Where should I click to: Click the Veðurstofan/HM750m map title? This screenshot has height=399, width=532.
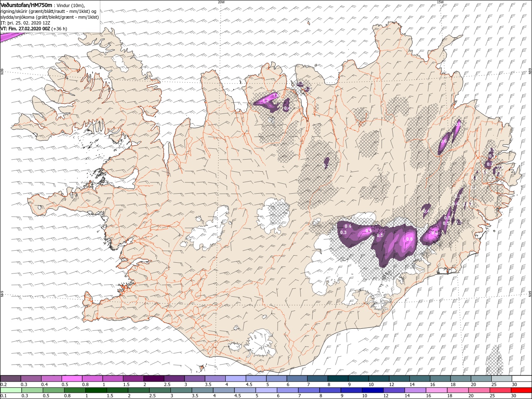click(x=26, y=5)
